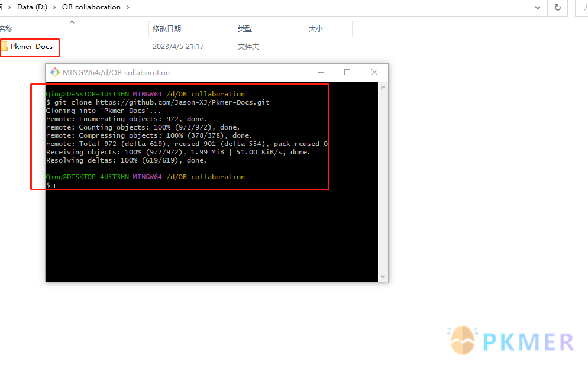Click the "Enumerating objects: 972" line

click(x=127, y=119)
